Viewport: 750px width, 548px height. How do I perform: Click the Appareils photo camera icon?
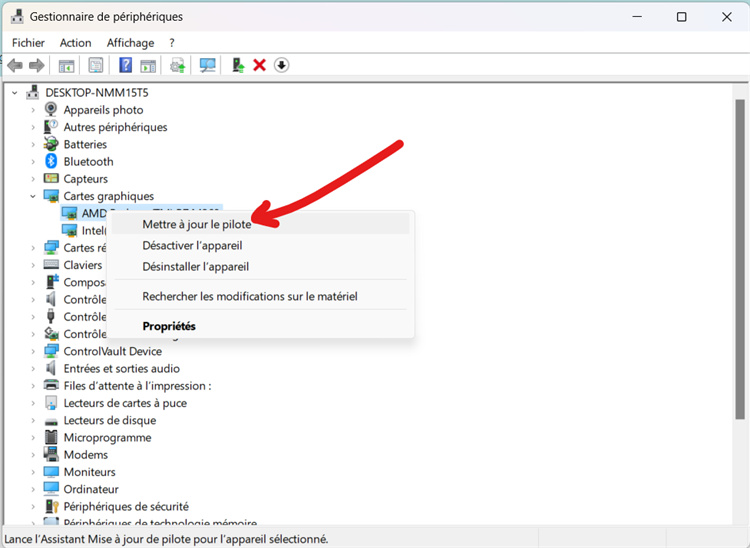point(52,110)
